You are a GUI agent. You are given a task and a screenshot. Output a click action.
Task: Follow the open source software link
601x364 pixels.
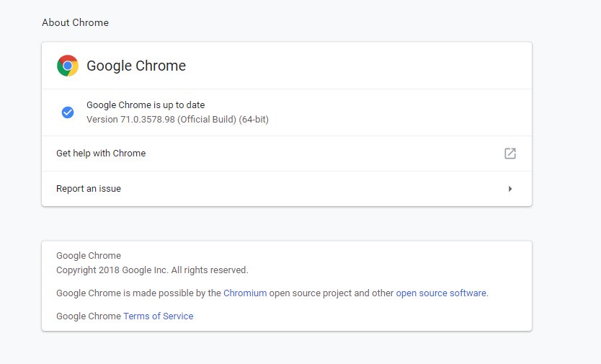pos(441,293)
